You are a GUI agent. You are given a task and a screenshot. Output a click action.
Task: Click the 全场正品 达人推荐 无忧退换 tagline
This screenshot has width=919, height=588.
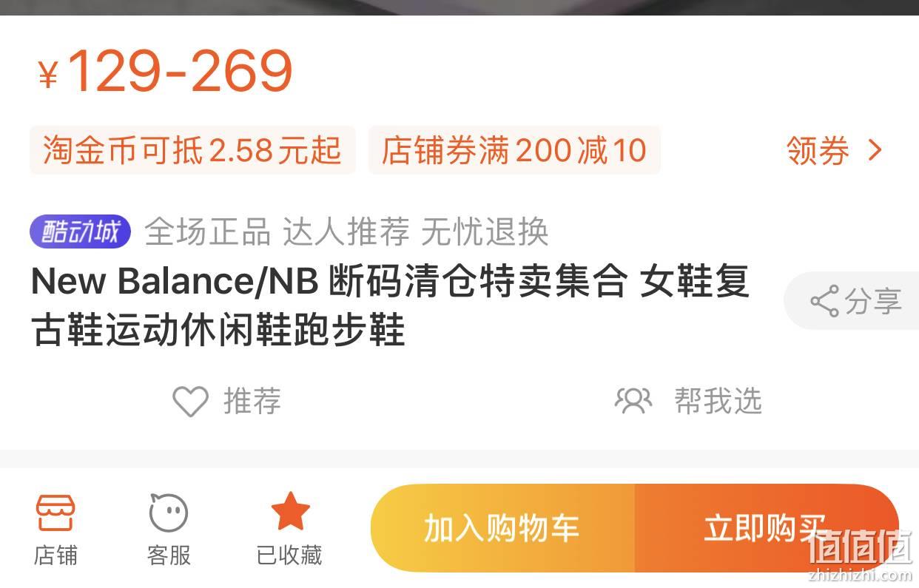346,232
